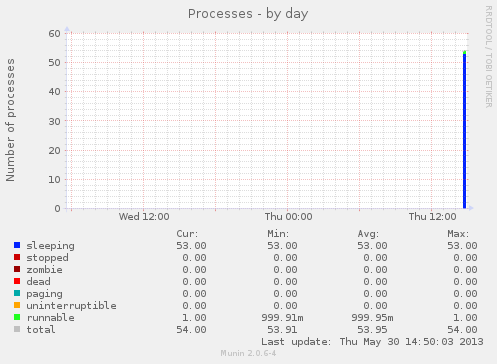Image resolution: width=497 pixels, height=364 pixels.
Task: Click the 'Cur:' column header
Action: pos(187,234)
